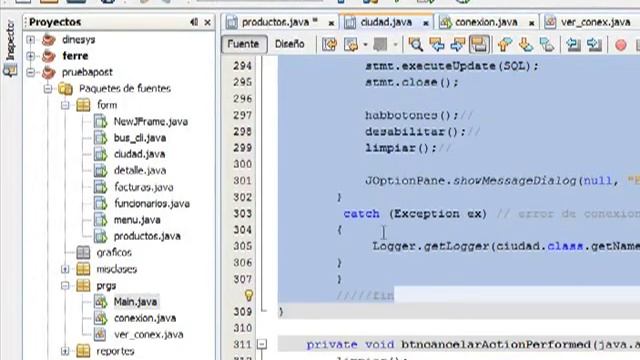Screen dimensions: 640x360
Task: Select ver_conex.java in the project tree
Action: click(149, 335)
